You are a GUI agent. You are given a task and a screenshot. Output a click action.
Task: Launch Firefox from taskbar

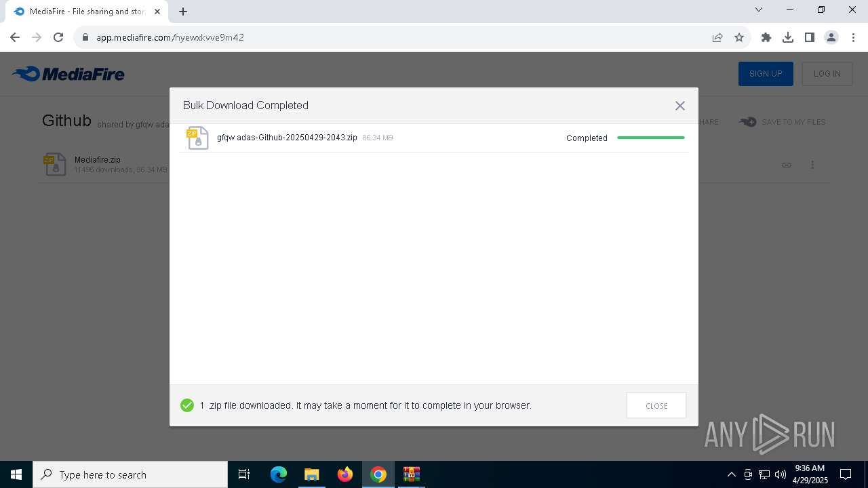coord(345,474)
